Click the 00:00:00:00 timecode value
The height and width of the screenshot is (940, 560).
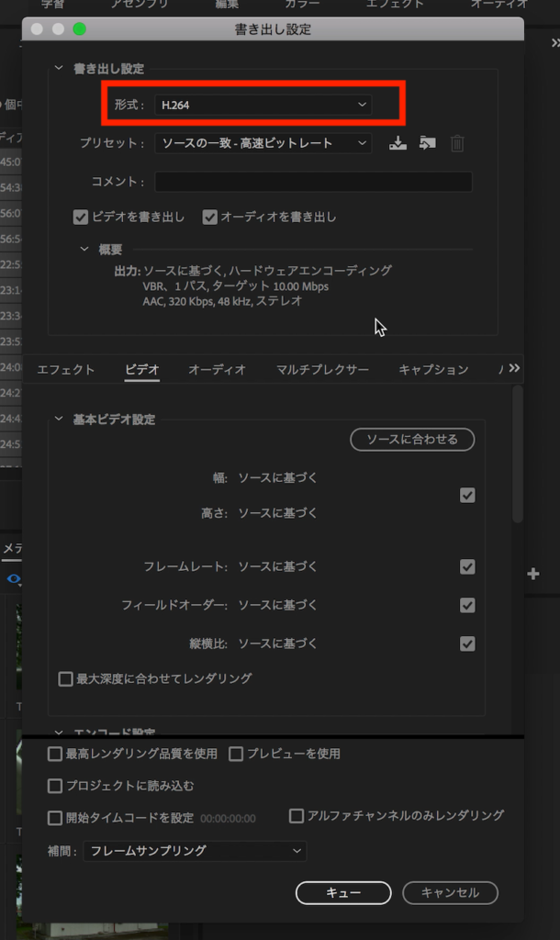pos(228,818)
